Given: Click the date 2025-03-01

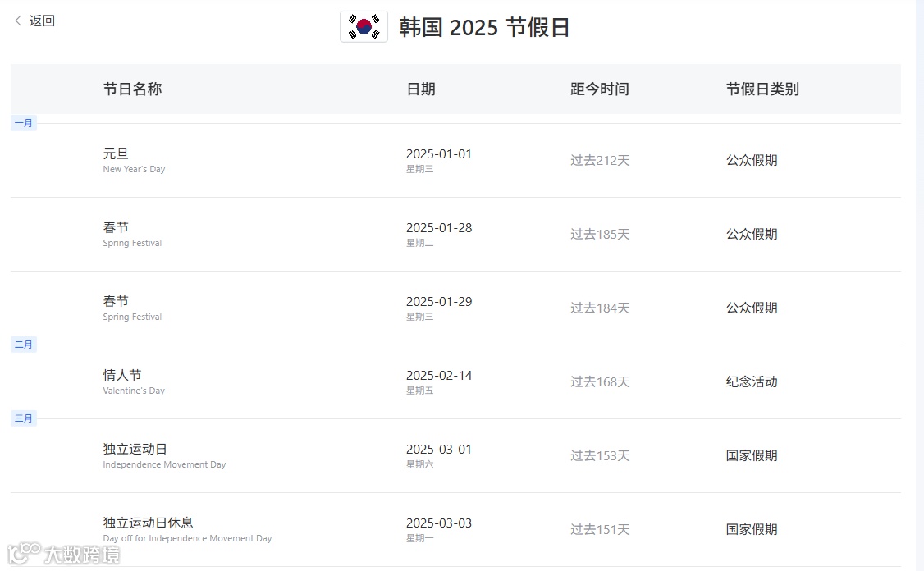Looking at the screenshot, I should tap(439, 449).
